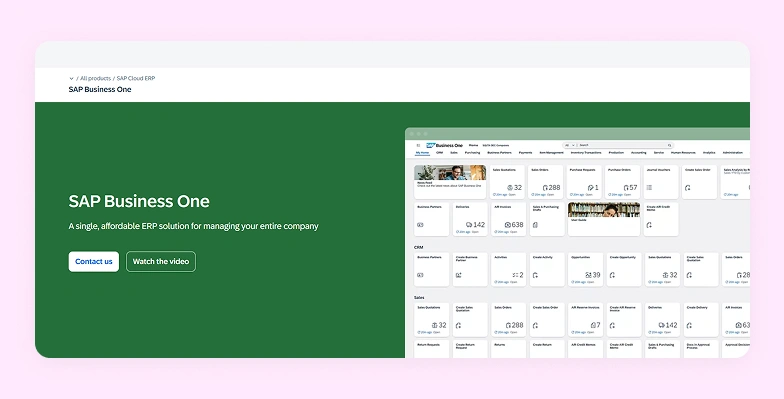Click Business Partners icon in My Home section

pyautogui.click(x=420, y=225)
